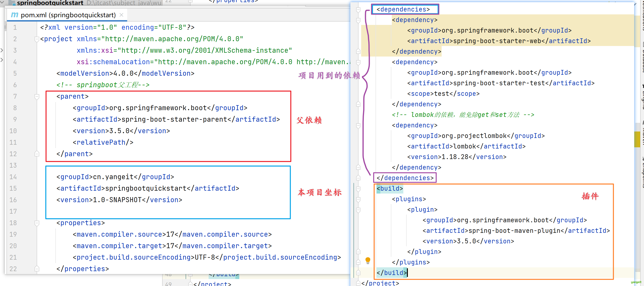The width and height of the screenshot is (644, 286).
Task: Collapse the <plugin> fold marker
Action: (358, 210)
